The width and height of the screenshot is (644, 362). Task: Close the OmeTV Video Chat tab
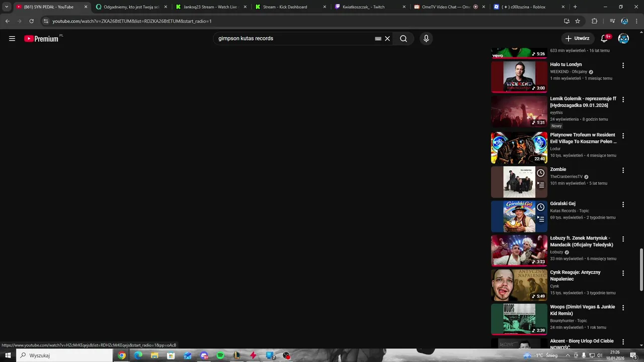(x=484, y=7)
